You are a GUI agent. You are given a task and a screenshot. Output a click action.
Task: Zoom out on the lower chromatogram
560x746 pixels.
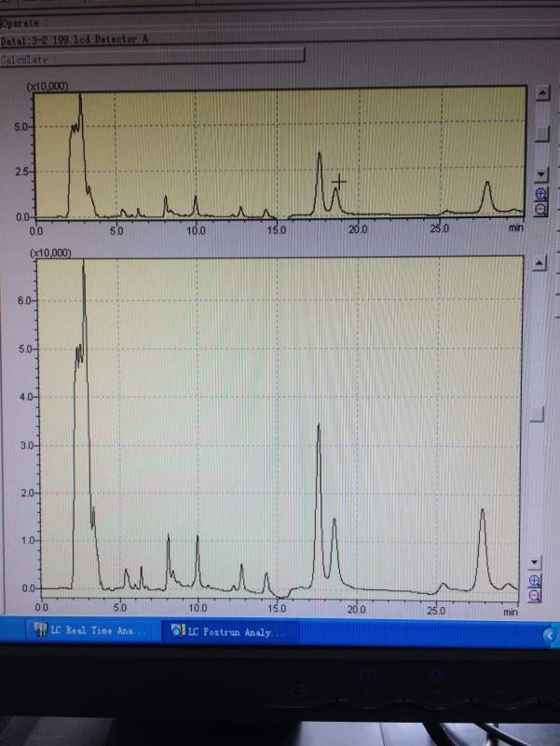(535, 595)
